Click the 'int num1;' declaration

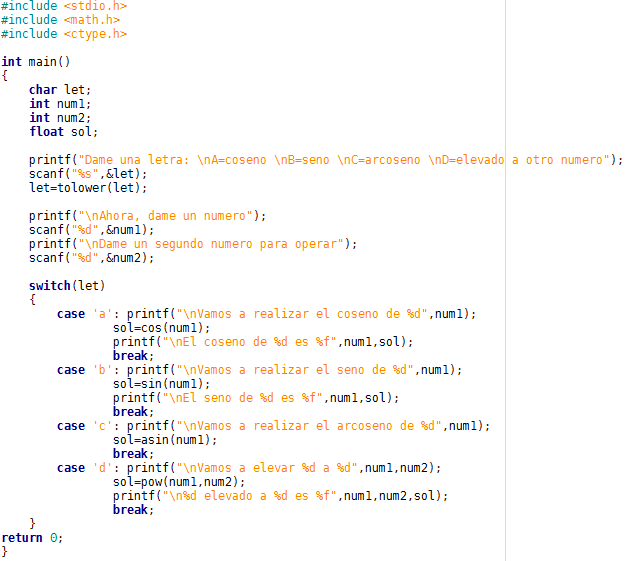click(60, 103)
